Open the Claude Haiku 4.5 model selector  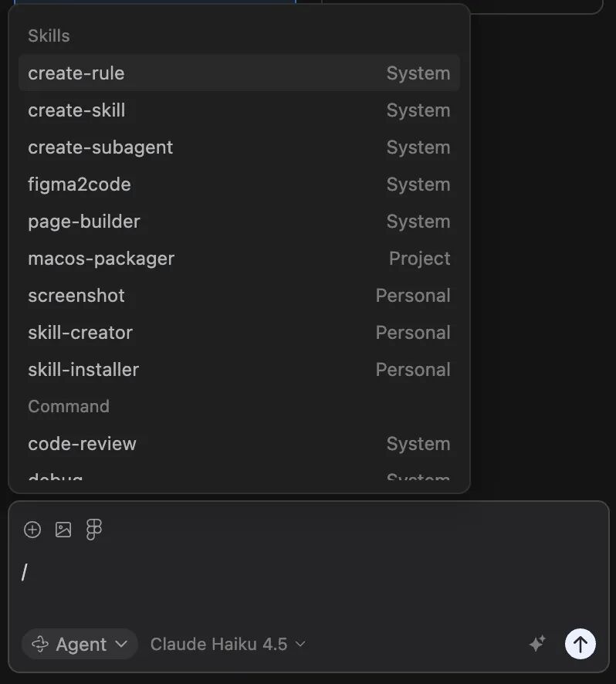click(x=228, y=645)
